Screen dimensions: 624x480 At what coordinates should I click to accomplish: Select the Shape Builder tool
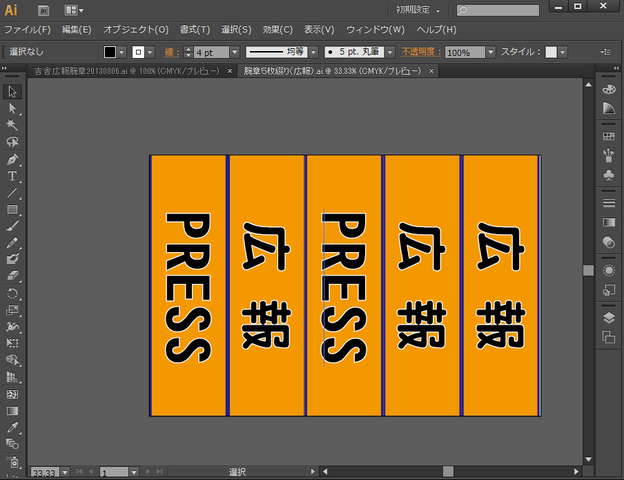coord(12,360)
